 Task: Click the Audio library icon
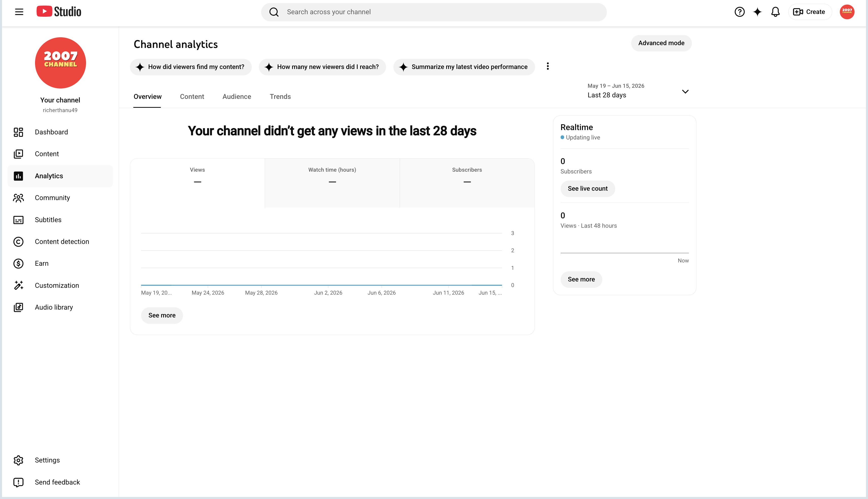(x=19, y=307)
